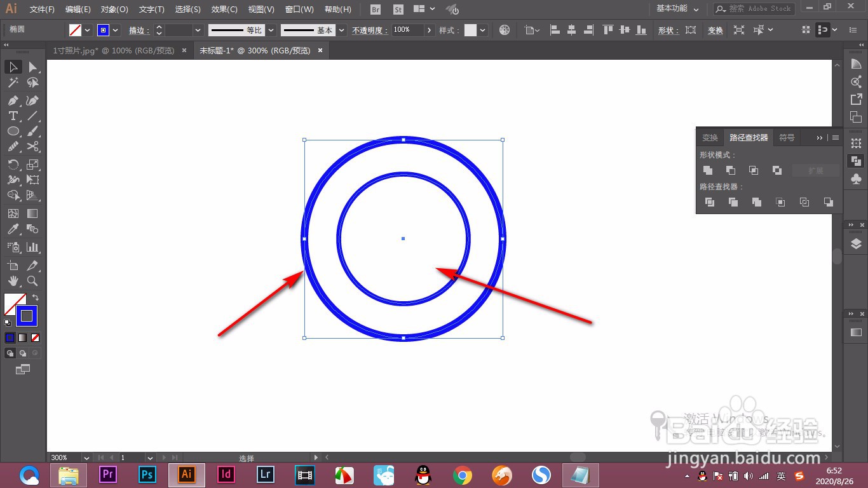Select the Scale tool
The width and height of the screenshot is (868, 488).
pos(33,165)
